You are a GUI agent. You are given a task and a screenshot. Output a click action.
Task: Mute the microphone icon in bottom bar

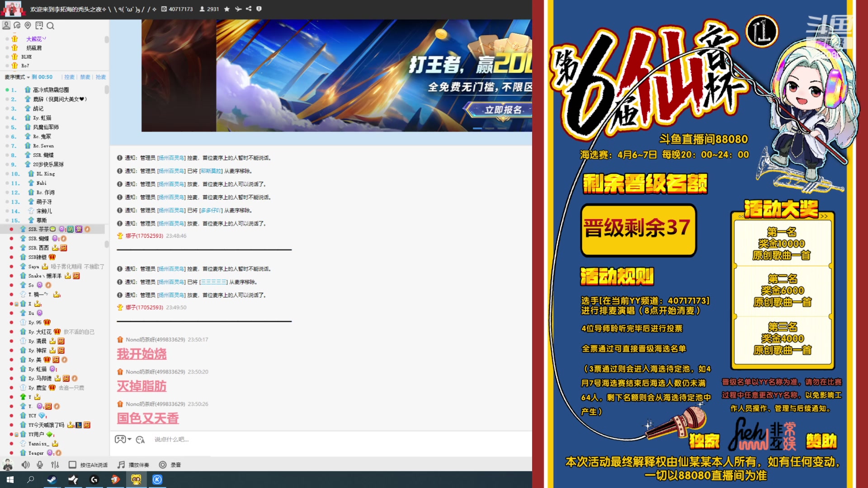[x=41, y=464]
